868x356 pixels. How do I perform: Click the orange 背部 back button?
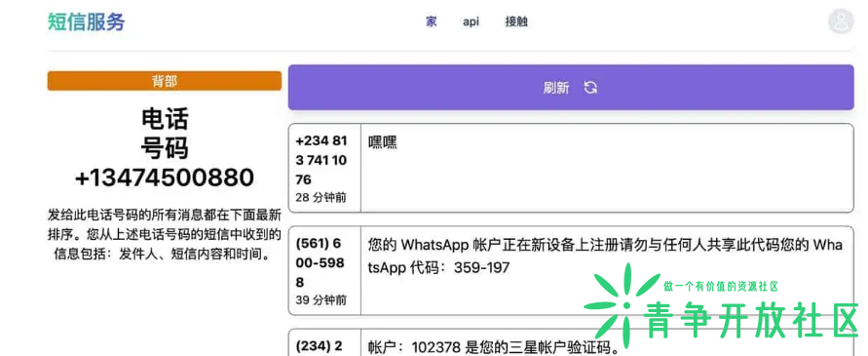165,81
